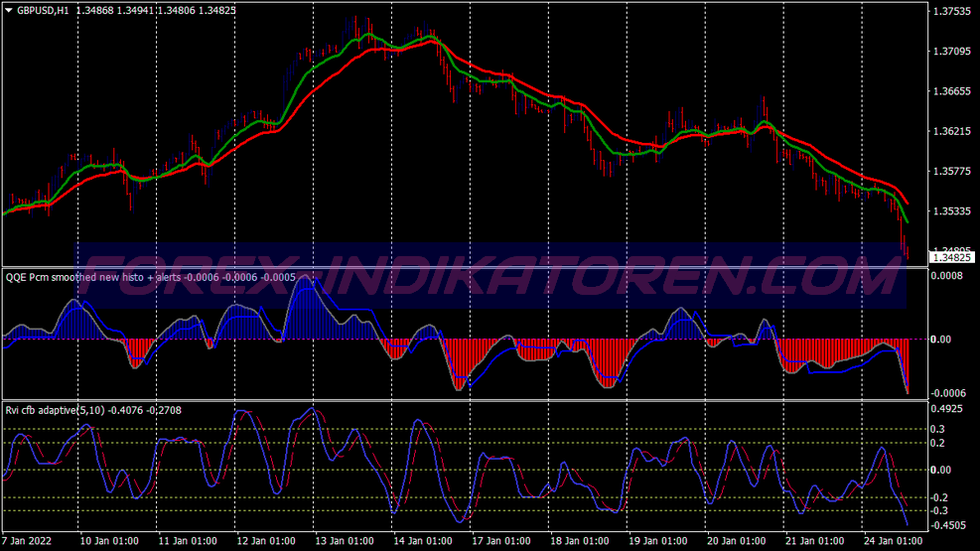Click the 1.37535 price scale label
The height and width of the screenshot is (551, 980).
pyautogui.click(x=952, y=11)
